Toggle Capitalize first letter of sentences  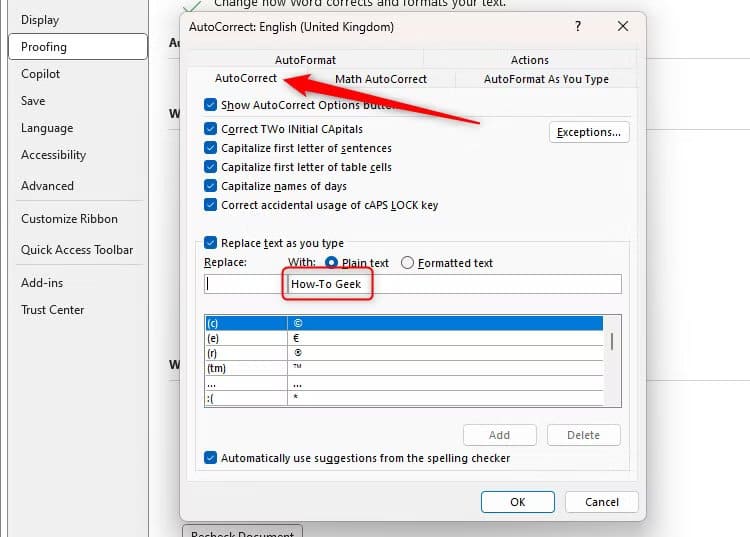(x=210, y=148)
